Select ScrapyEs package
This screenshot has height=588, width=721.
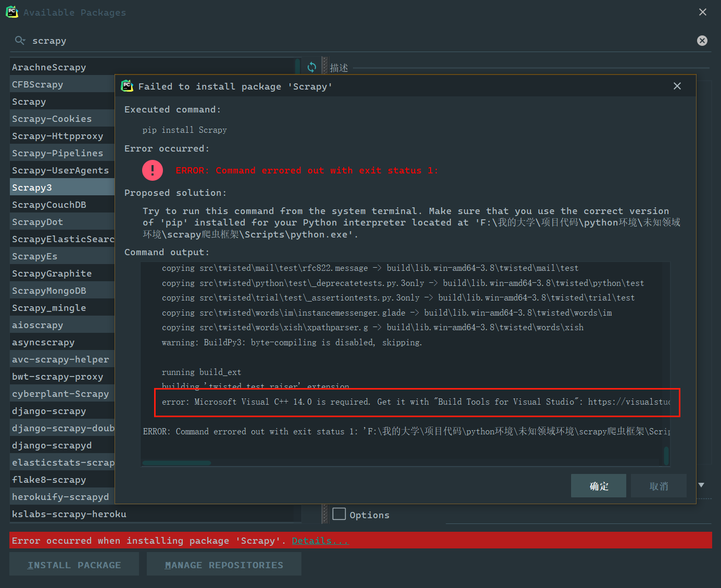(x=62, y=256)
